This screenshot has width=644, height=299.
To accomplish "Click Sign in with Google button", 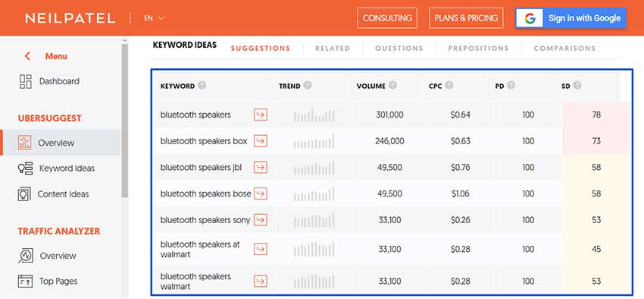I will (x=571, y=18).
